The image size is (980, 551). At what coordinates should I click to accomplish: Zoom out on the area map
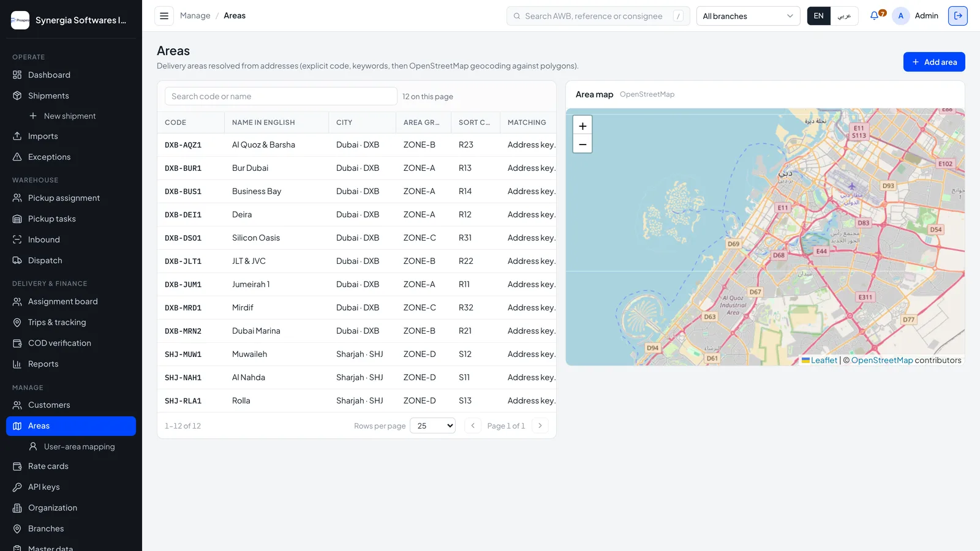point(582,144)
